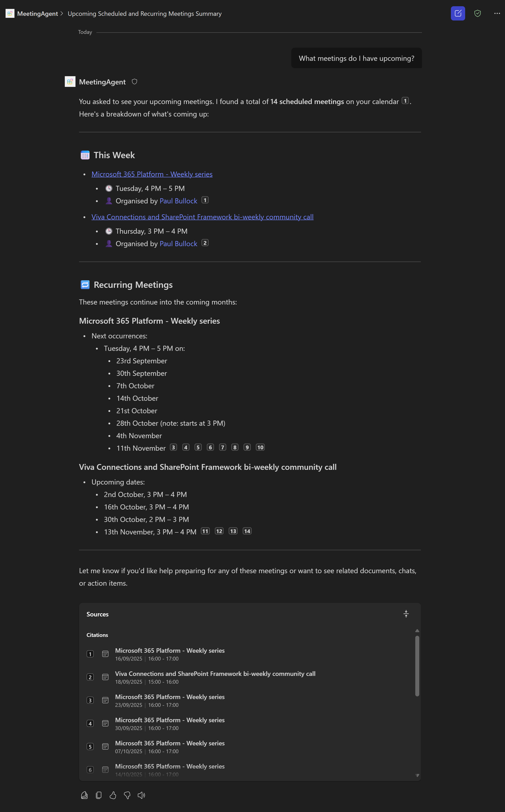Viewport: 505px width, 812px height.
Task: Give the response a thumbs up
Action: 113,795
